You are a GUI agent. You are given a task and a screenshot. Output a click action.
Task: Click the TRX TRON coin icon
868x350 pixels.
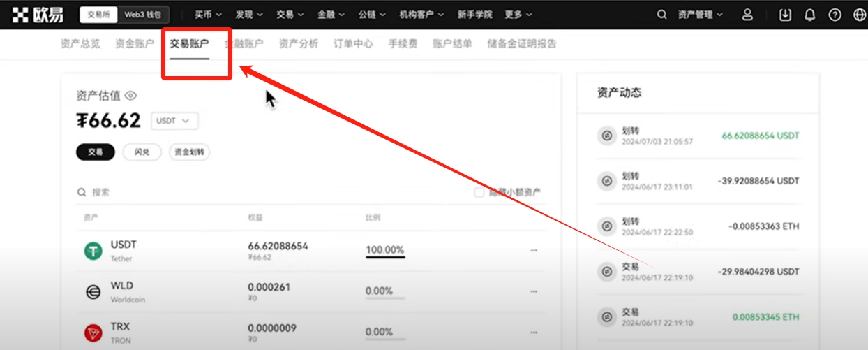click(93, 333)
